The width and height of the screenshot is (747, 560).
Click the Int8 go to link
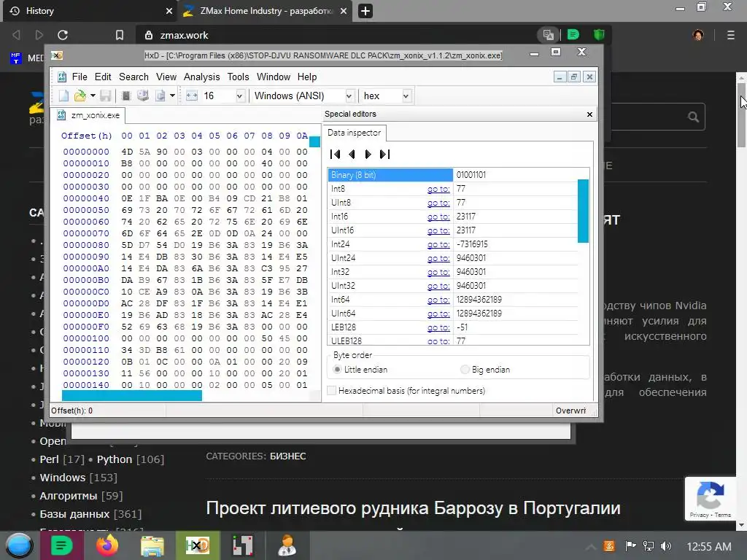click(438, 189)
